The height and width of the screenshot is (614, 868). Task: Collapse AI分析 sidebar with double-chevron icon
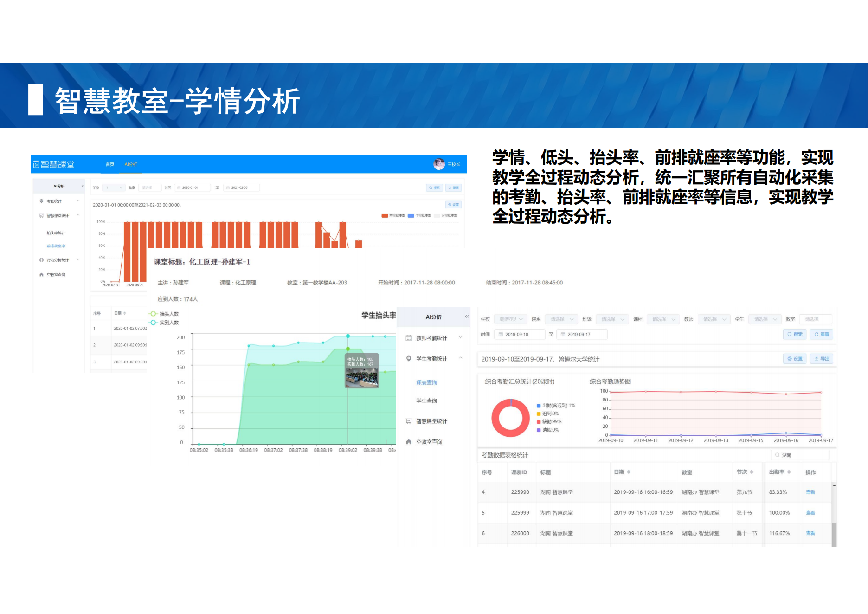(467, 317)
